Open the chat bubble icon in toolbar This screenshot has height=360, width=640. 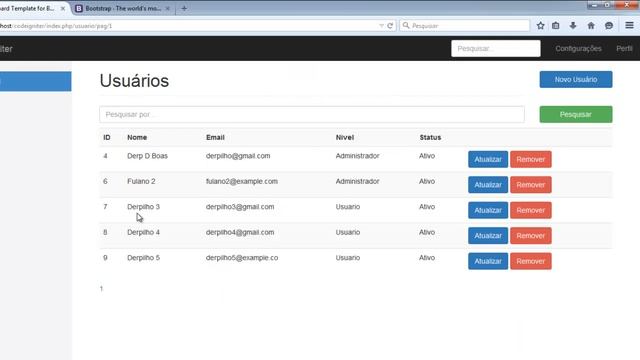[x=609, y=26]
